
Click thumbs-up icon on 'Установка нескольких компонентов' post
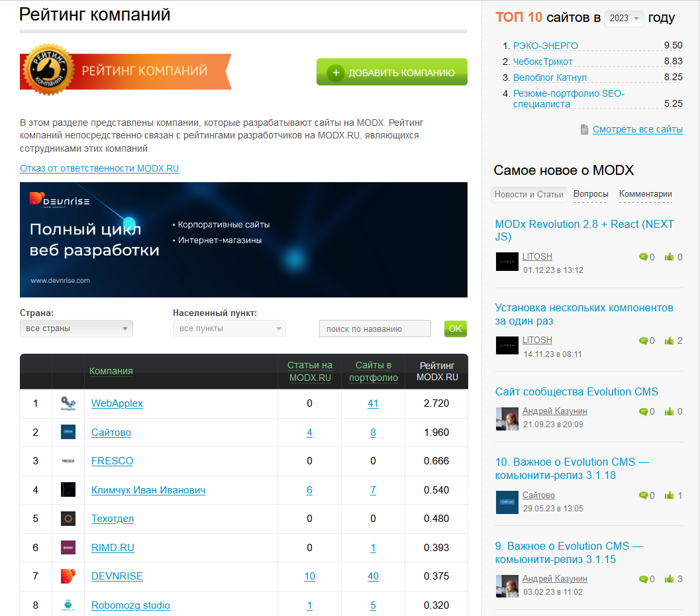pyautogui.click(x=669, y=340)
